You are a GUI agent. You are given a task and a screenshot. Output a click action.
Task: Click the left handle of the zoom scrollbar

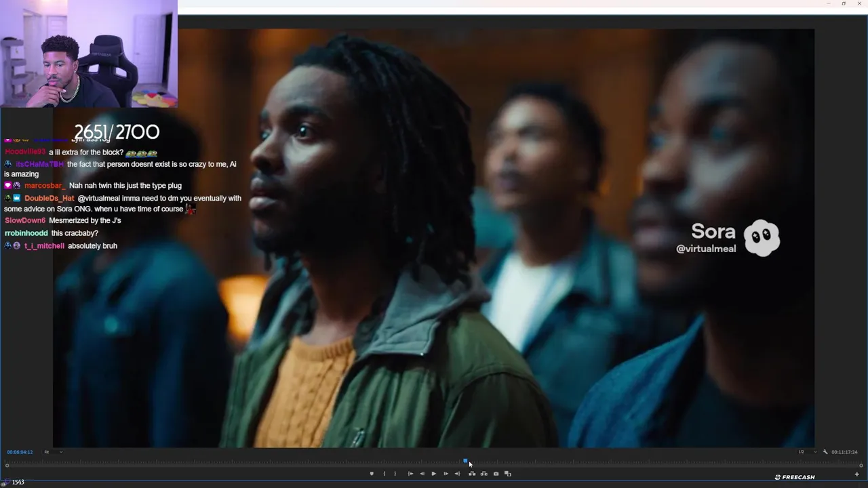tap(7, 466)
